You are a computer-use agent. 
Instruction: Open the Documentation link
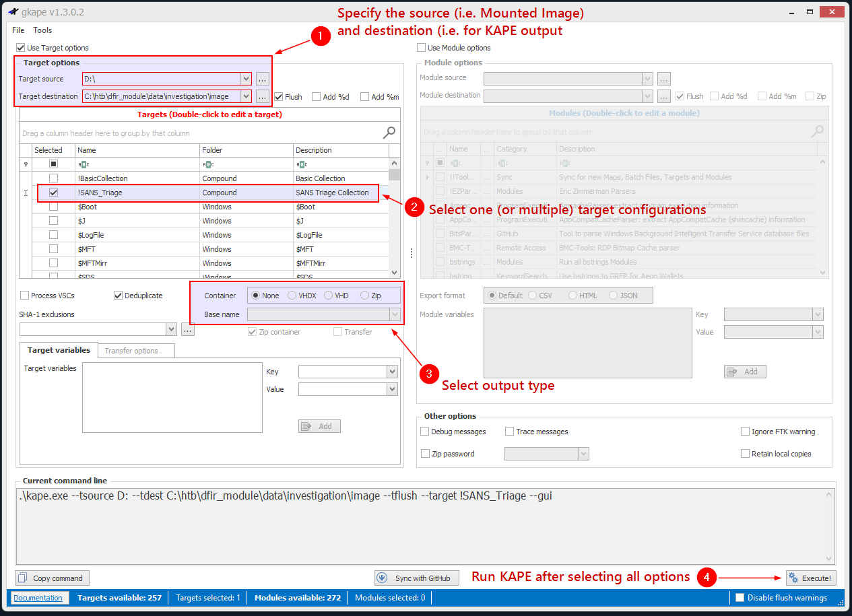38,598
